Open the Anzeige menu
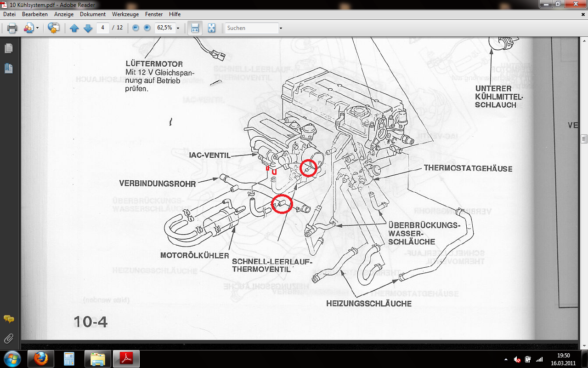This screenshot has height=368, width=588. tap(64, 14)
